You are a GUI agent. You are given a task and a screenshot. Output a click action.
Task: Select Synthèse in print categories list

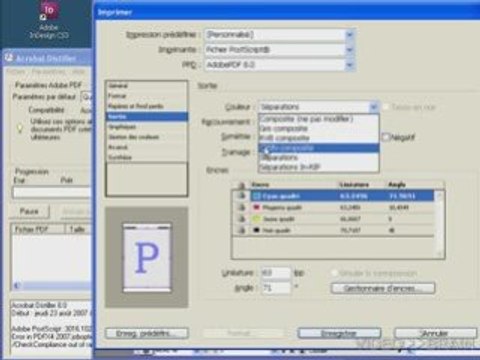[x=147, y=157]
